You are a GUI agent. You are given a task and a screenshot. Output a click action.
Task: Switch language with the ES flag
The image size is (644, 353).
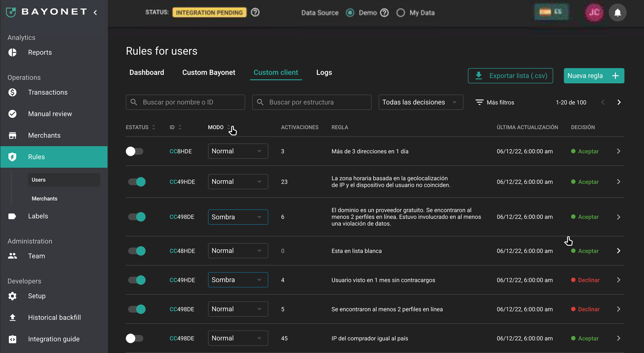[x=551, y=12]
